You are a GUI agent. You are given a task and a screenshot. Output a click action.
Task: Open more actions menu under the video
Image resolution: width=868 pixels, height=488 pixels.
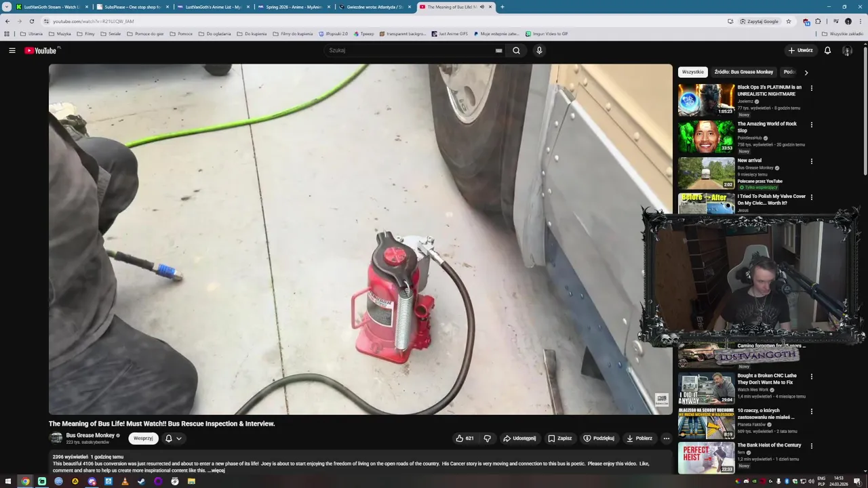coord(666,439)
